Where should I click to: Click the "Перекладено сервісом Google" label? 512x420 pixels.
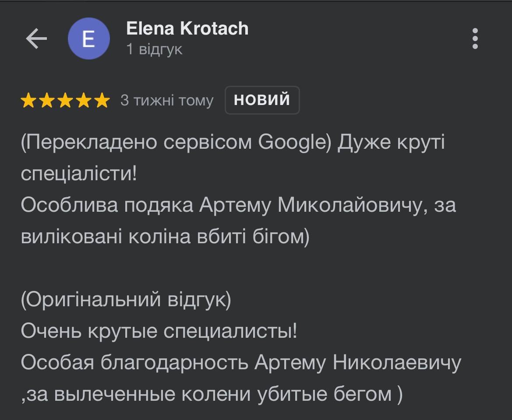pos(176,143)
